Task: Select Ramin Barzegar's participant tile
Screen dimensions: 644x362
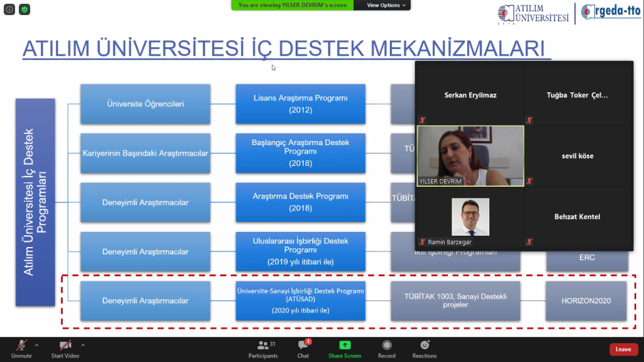Action: [470, 217]
